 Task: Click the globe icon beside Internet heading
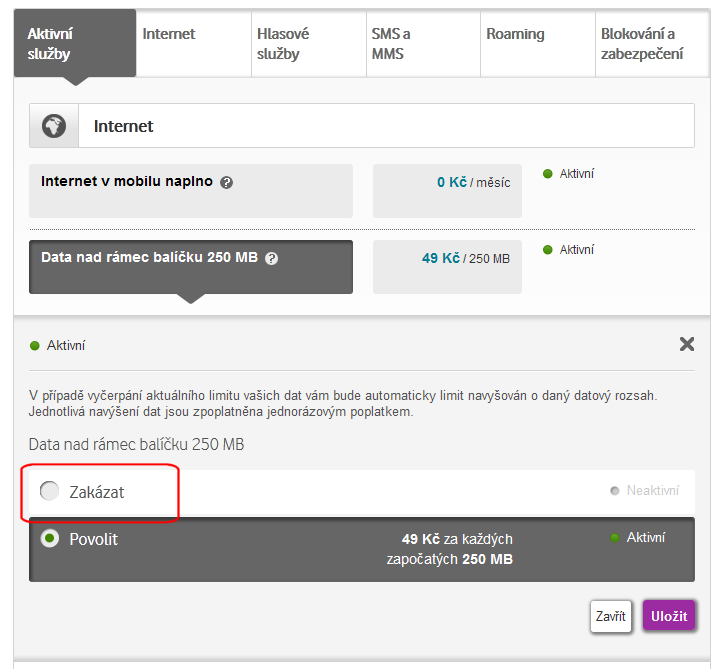click(x=54, y=126)
